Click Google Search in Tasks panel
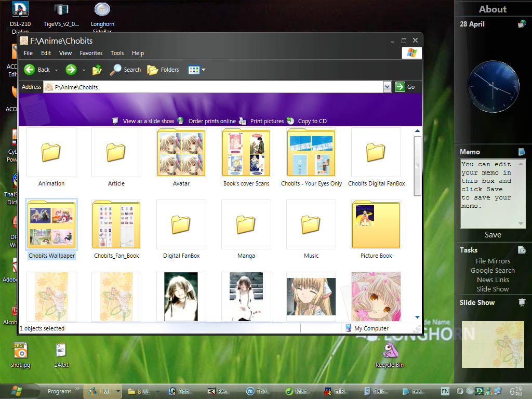Image resolution: width=532 pixels, height=399 pixels. 493,270
